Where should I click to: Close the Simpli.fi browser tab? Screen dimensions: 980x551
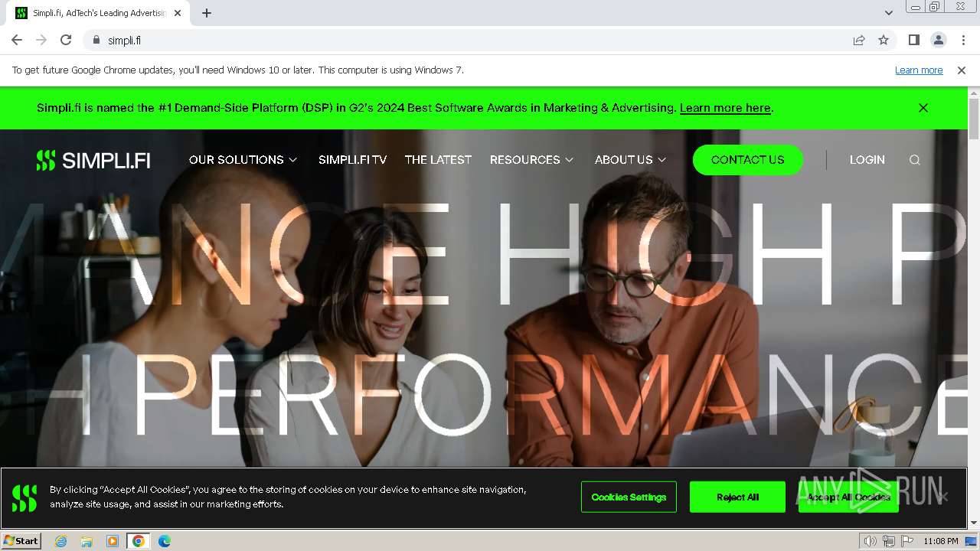(178, 13)
